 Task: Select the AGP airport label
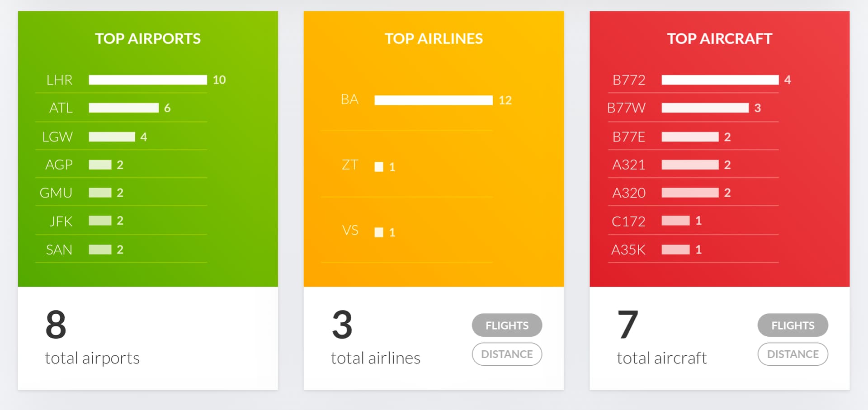59,165
